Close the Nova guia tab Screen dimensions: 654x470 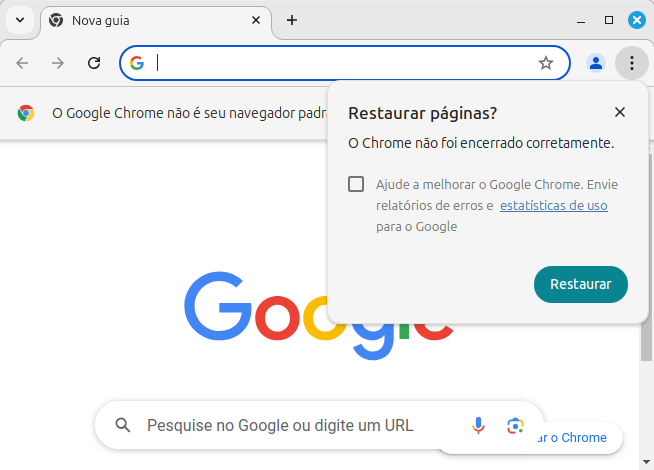tap(257, 20)
